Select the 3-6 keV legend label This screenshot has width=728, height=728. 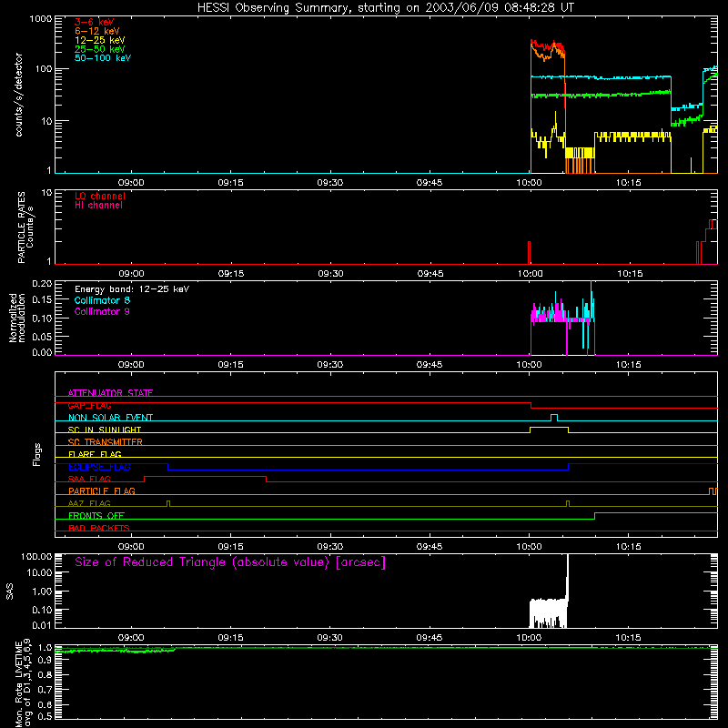(94, 22)
